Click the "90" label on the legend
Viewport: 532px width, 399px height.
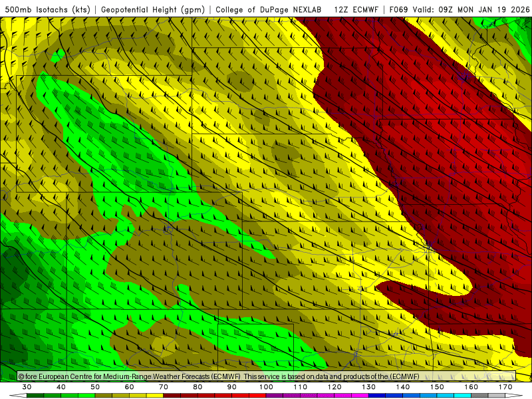(x=231, y=387)
